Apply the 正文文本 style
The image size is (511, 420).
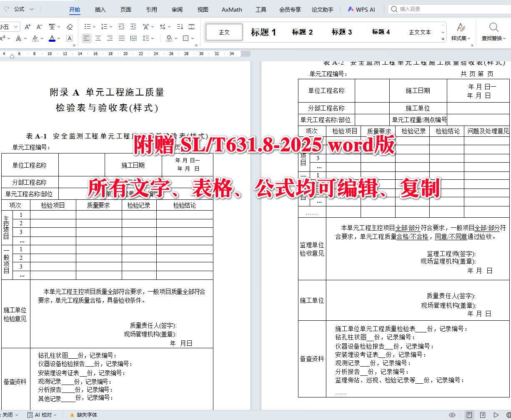tap(420, 32)
